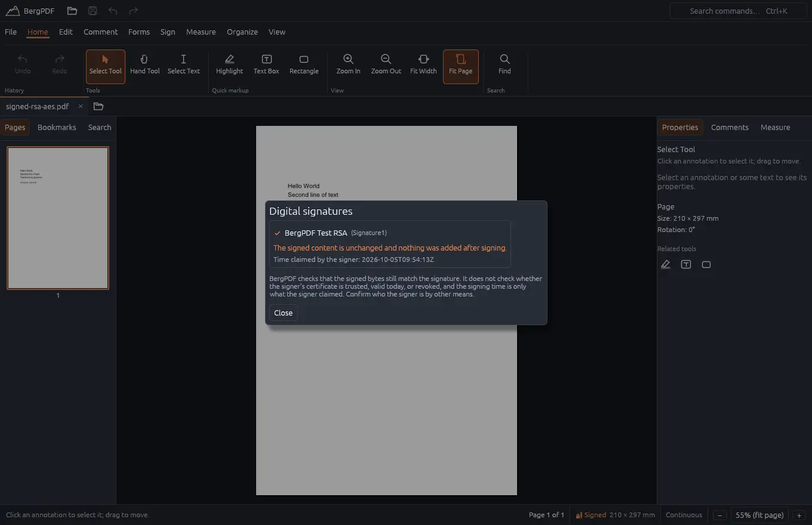Screen dimensions: 812x525
Task: Select page 1 thumbnail
Action: click(58, 218)
